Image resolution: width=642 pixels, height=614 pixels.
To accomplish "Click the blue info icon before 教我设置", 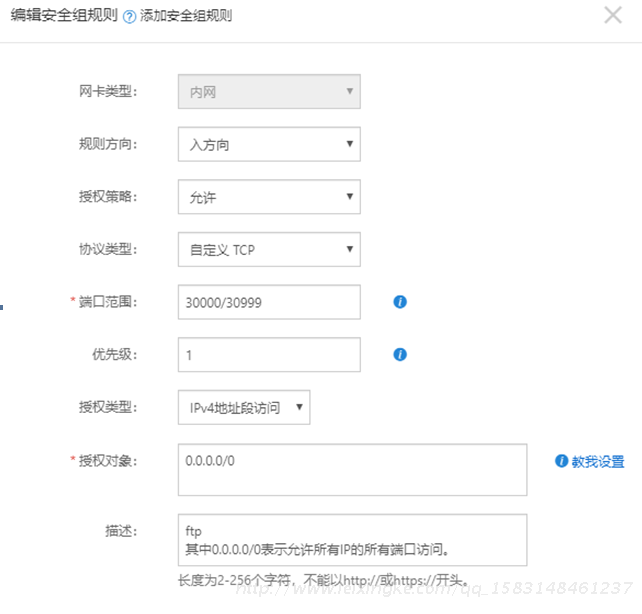I will [x=561, y=461].
